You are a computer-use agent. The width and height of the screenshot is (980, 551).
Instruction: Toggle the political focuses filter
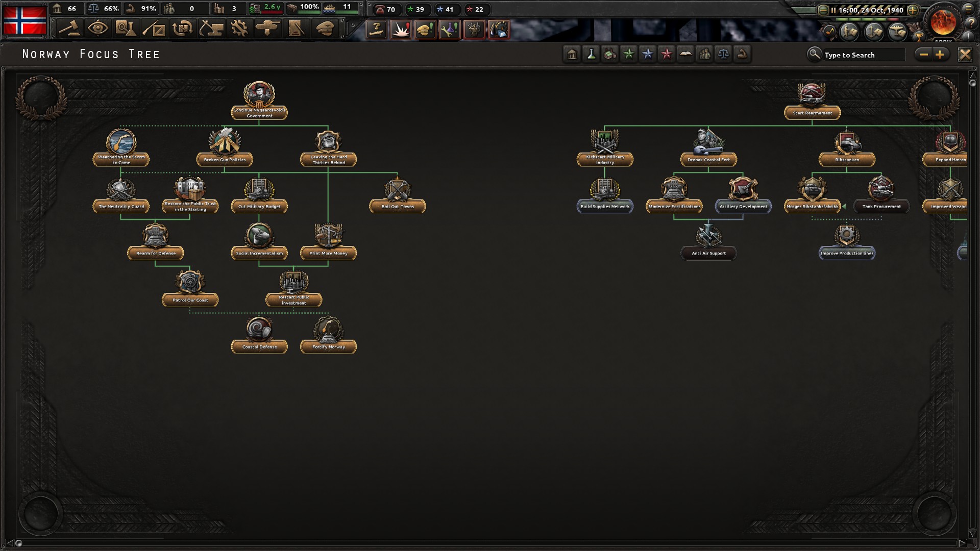(x=572, y=55)
